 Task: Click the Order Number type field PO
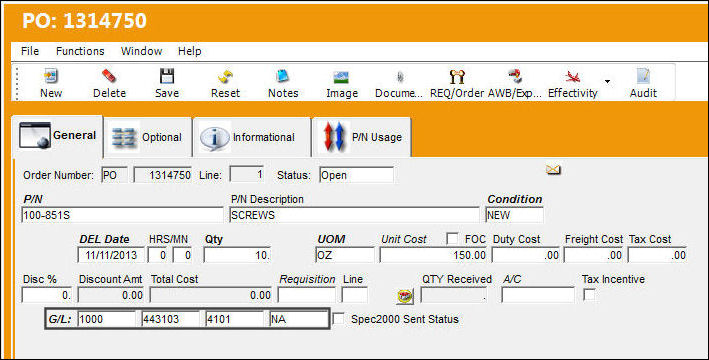[x=114, y=175]
